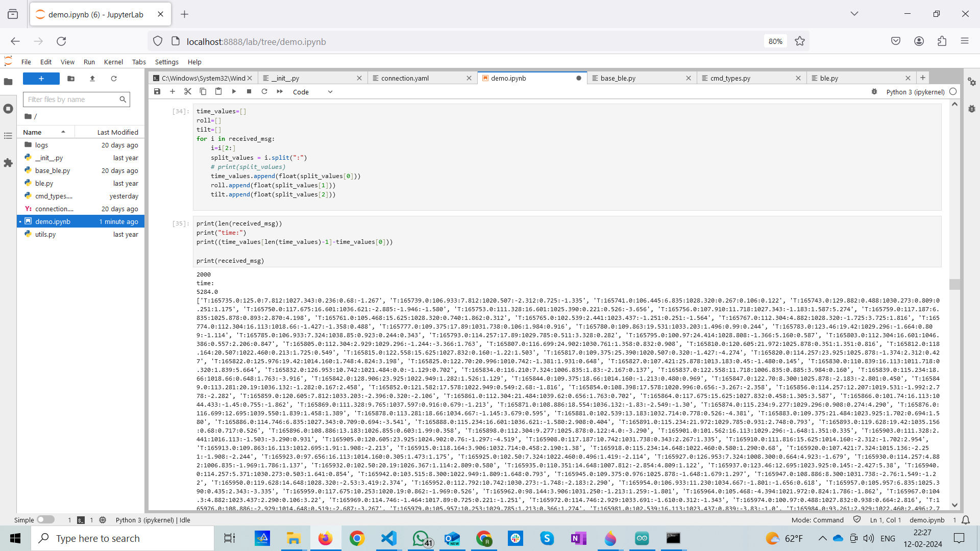
Task: Restart kernel and run all cells
Action: point(280,92)
